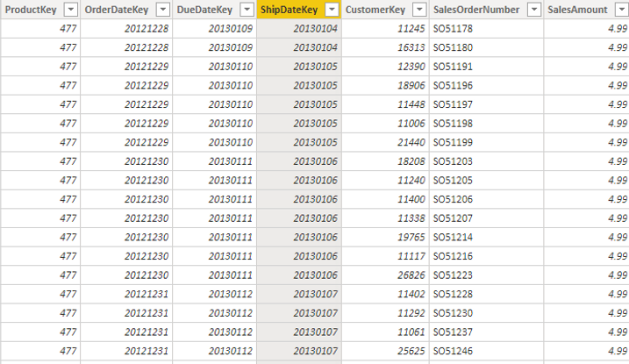Click DueDateKey cell in row SO51203

click(215, 161)
